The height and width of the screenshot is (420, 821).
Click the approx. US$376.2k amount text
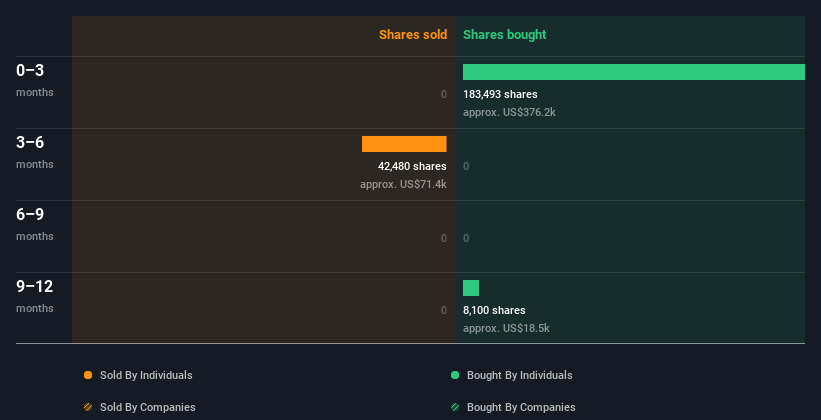[509, 112]
